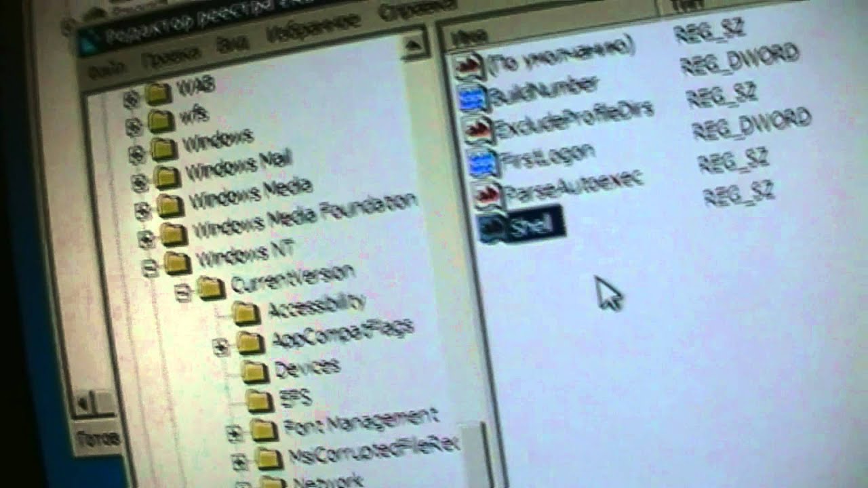
Task: Select the WAB key label
Action: (x=196, y=87)
